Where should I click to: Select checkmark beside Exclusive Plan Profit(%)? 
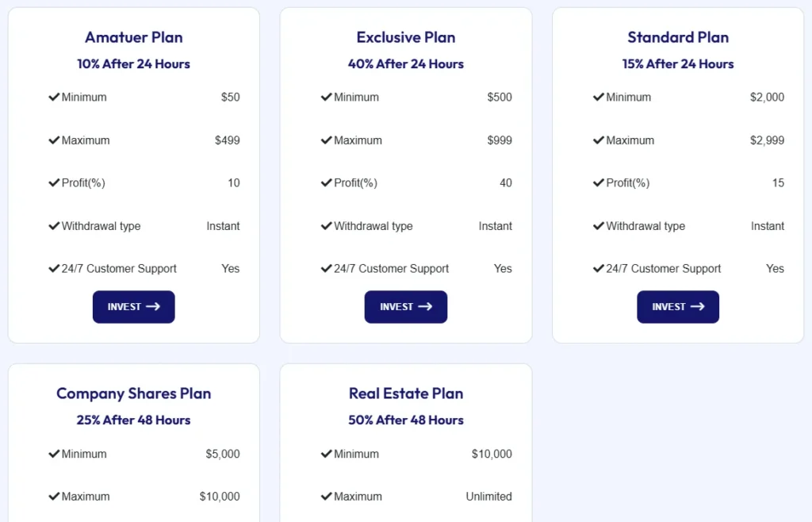click(326, 183)
